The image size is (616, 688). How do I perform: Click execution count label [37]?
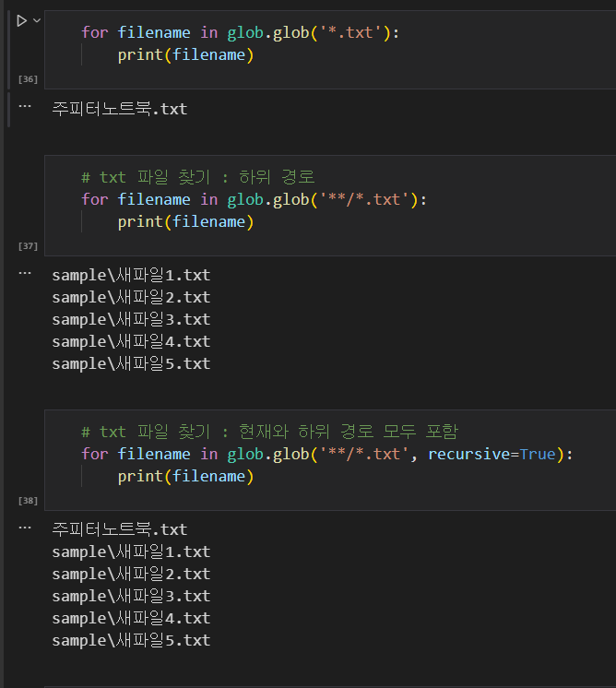coord(28,245)
